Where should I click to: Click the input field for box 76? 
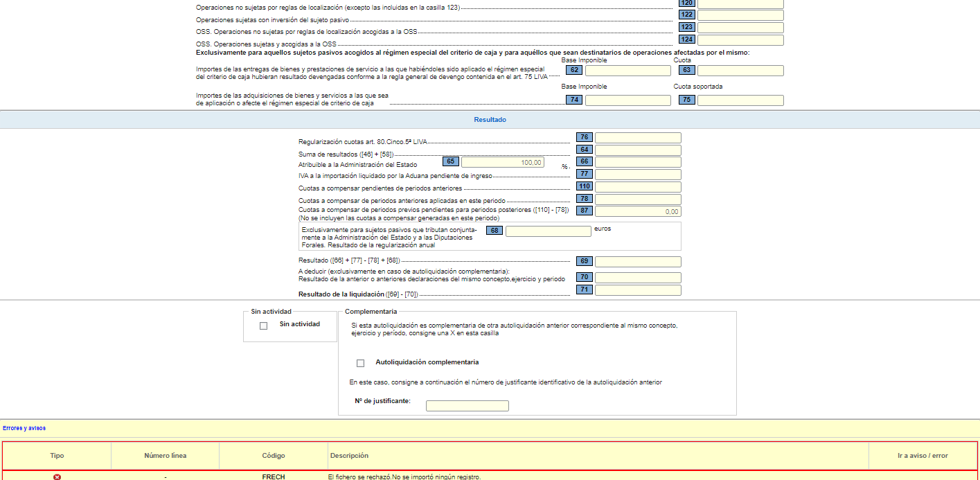(637, 138)
